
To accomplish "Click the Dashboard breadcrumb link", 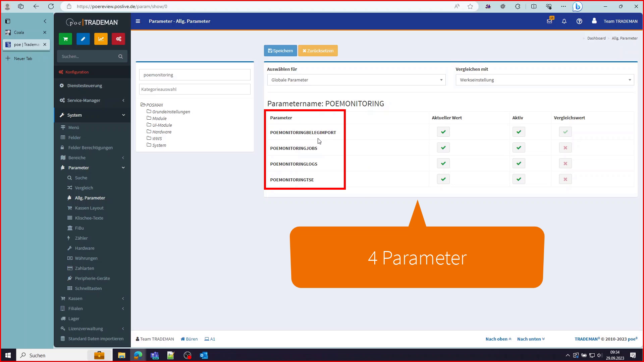I will (596, 38).
